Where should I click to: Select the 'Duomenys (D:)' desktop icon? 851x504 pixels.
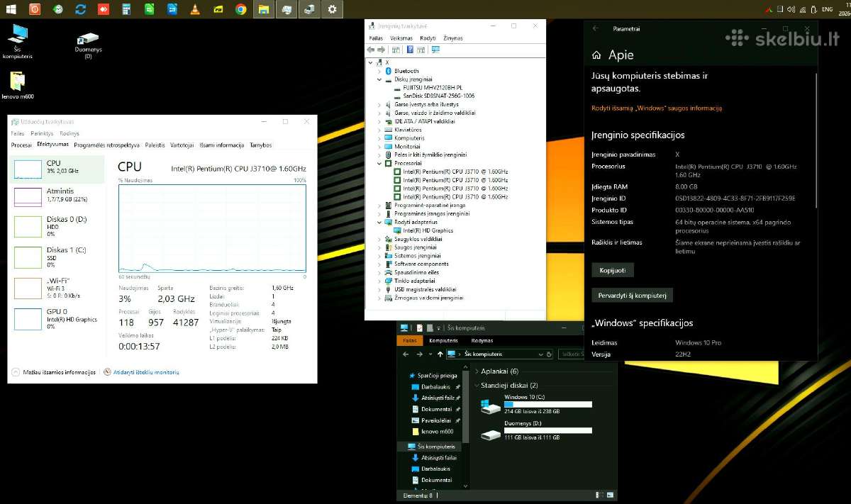point(88,45)
